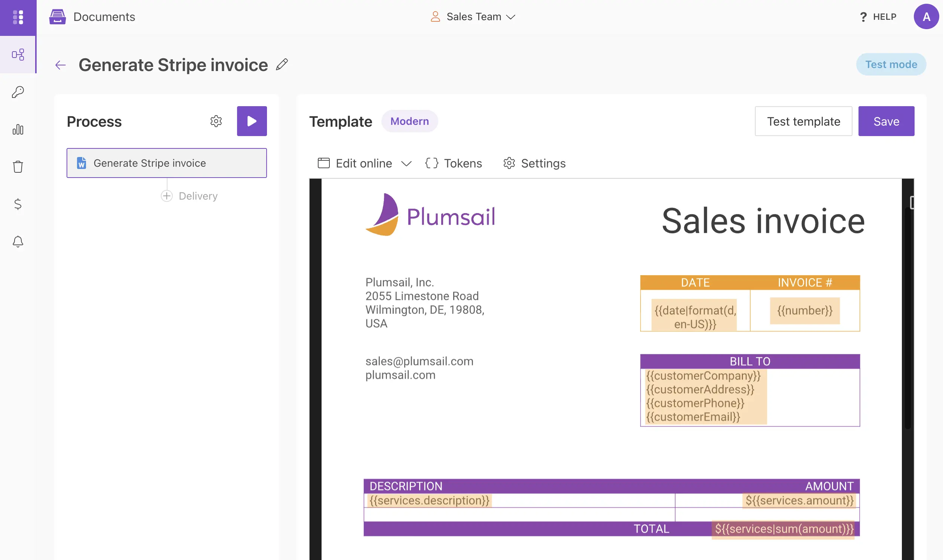Open the Tokens tab
The height and width of the screenshot is (560, 943).
[x=454, y=163]
